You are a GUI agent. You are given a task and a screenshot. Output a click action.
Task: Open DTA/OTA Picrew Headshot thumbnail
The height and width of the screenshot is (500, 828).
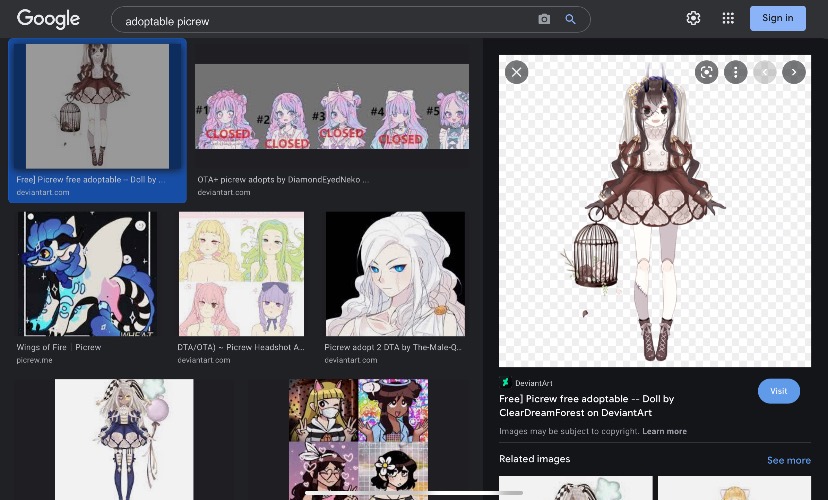click(x=241, y=274)
